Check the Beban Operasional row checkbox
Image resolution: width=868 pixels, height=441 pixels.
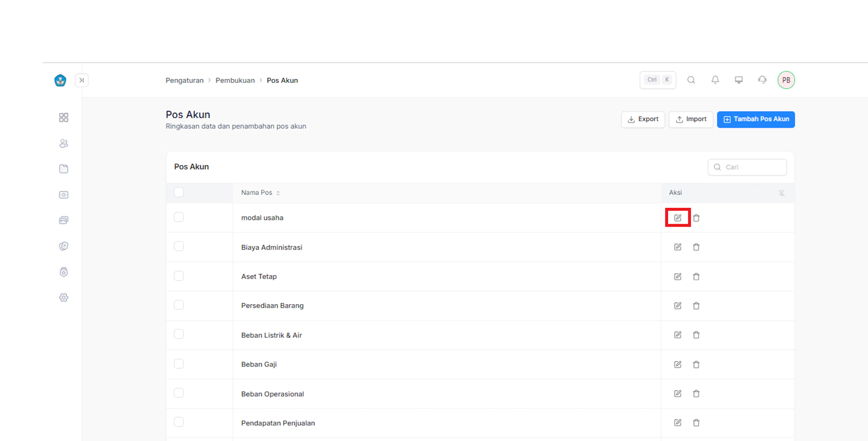click(x=179, y=393)
